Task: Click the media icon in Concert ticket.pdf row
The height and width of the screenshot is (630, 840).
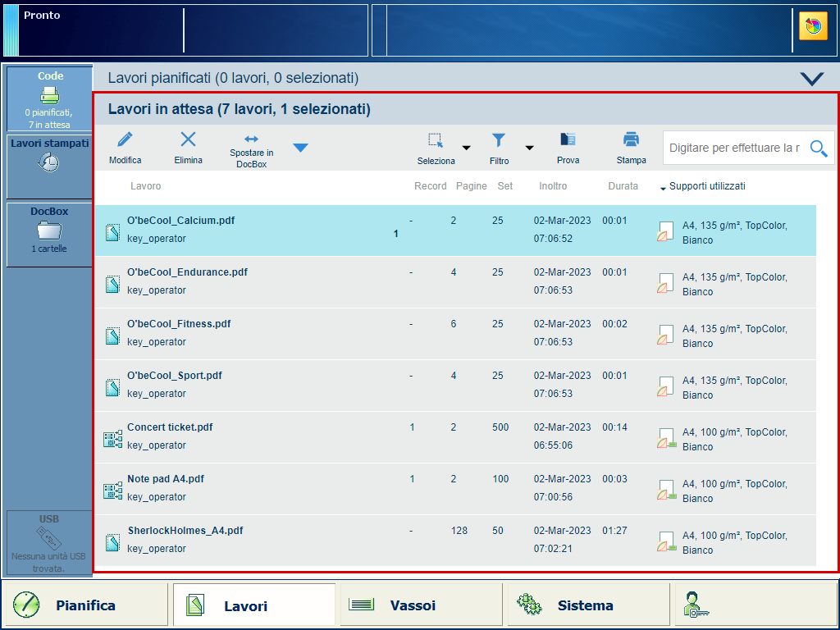Action: [666, 438]
